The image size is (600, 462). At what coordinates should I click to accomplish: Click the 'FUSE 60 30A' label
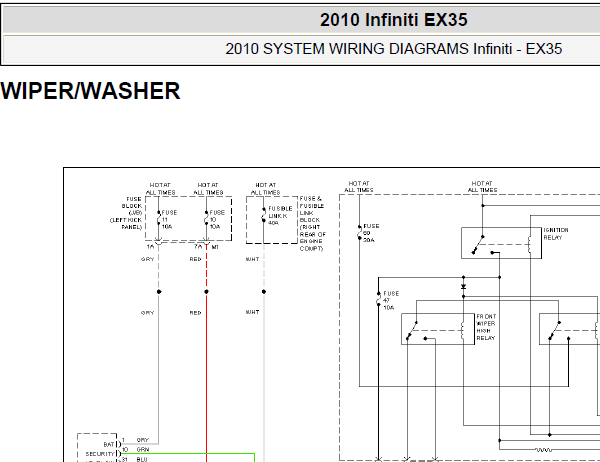[371, 233]
